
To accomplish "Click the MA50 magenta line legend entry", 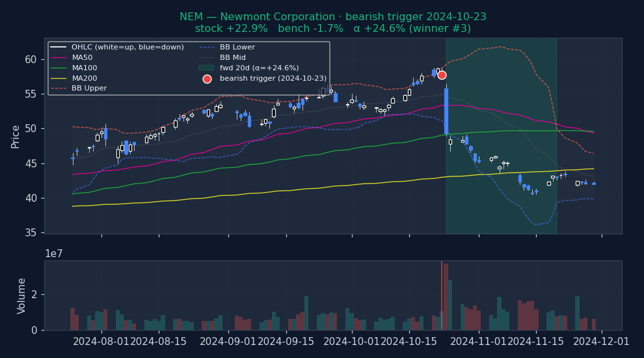I will pos(81,57).
